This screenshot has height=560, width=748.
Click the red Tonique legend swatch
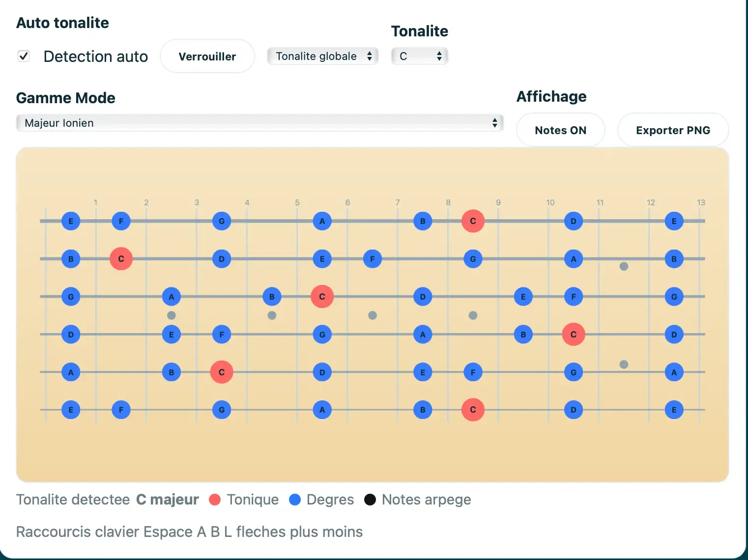[x=215, y=500]
